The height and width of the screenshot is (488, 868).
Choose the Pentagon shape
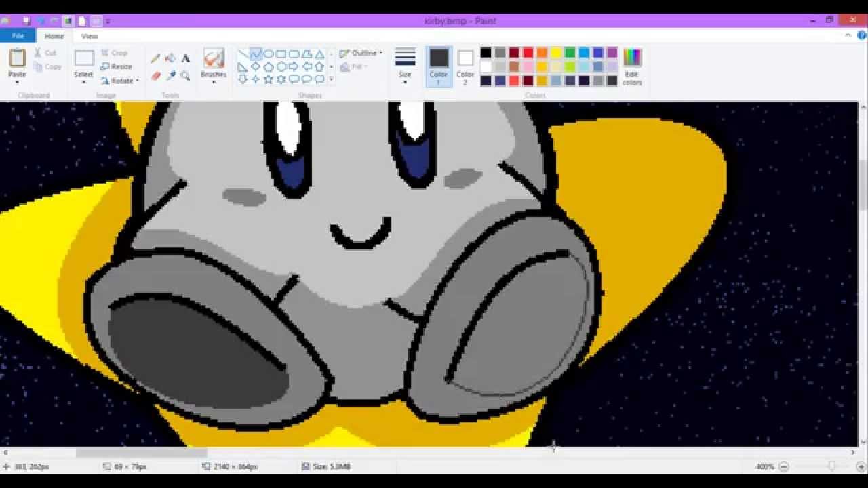(x=269, y=66)
